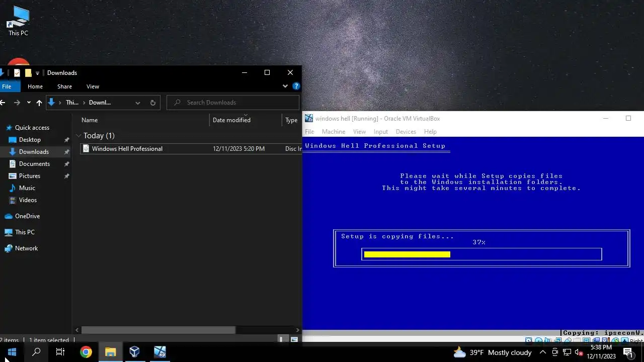Click the running XP VM taskbar icon

point(159,352)
